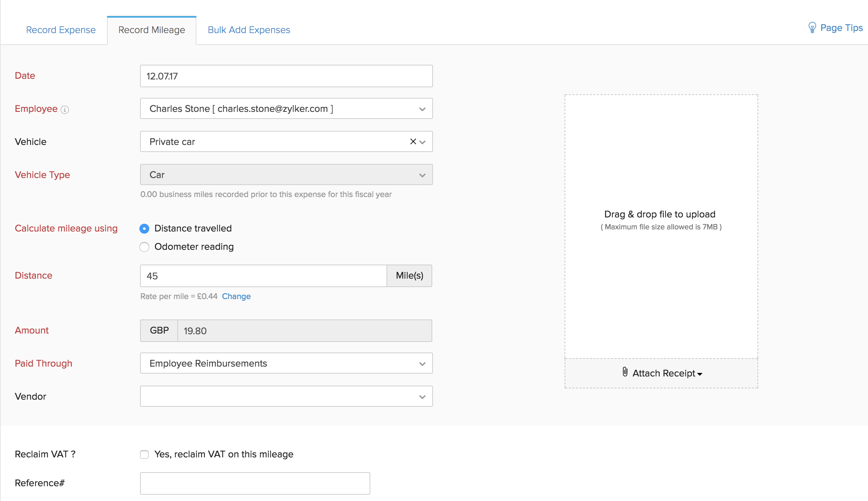Switch to the Bulk Add Expenses tab
This screenshot has width=868, height=501.
coord(249,30)
